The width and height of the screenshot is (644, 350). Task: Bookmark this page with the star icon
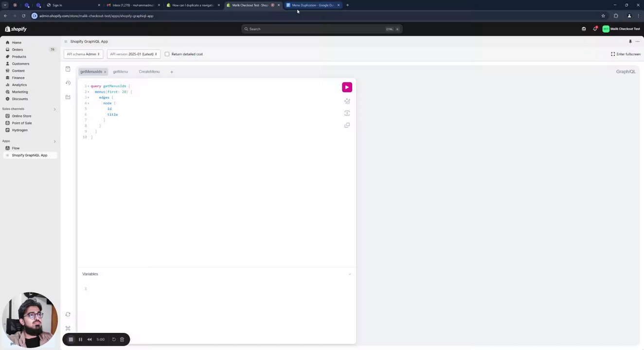point(603,16)
